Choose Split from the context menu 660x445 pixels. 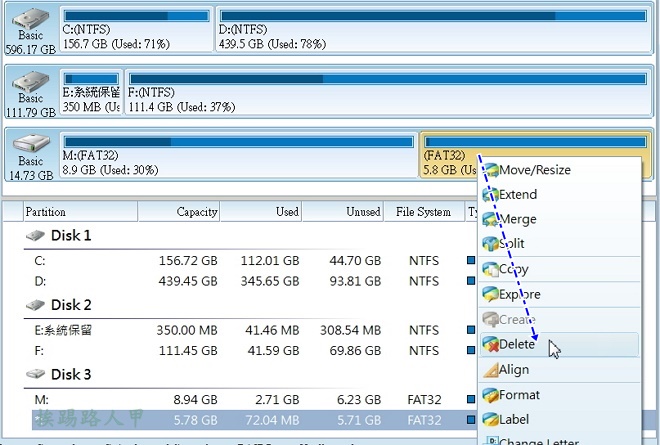[559, 243]
